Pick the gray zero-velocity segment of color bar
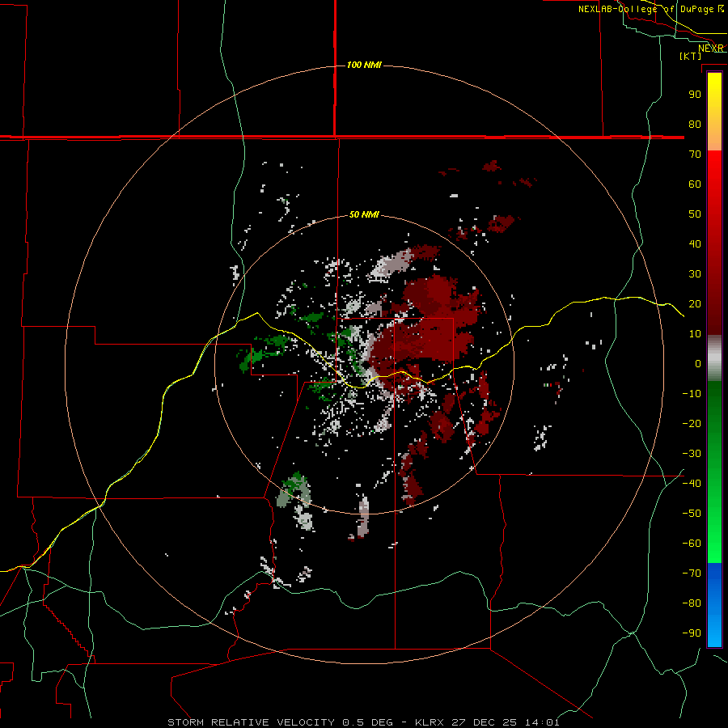This screenshot has width=728, height=728. pyautogui.click(x=714, y=358)
